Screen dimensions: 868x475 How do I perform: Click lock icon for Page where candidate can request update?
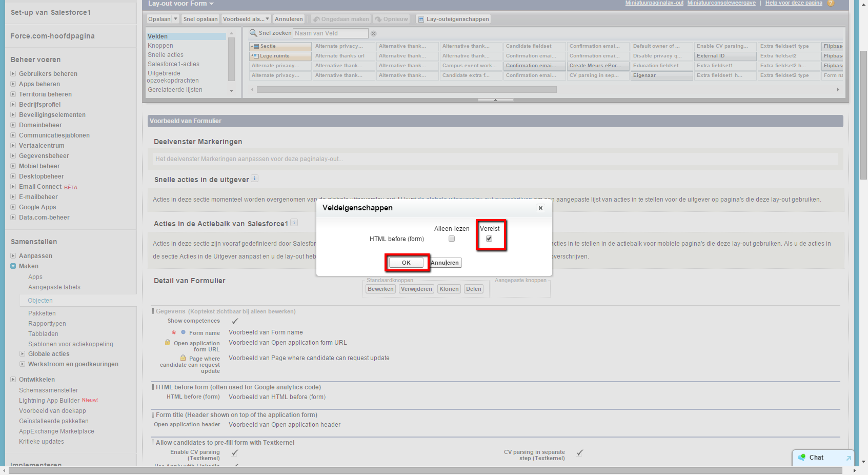pyautogui.click(x=183, y=358)
